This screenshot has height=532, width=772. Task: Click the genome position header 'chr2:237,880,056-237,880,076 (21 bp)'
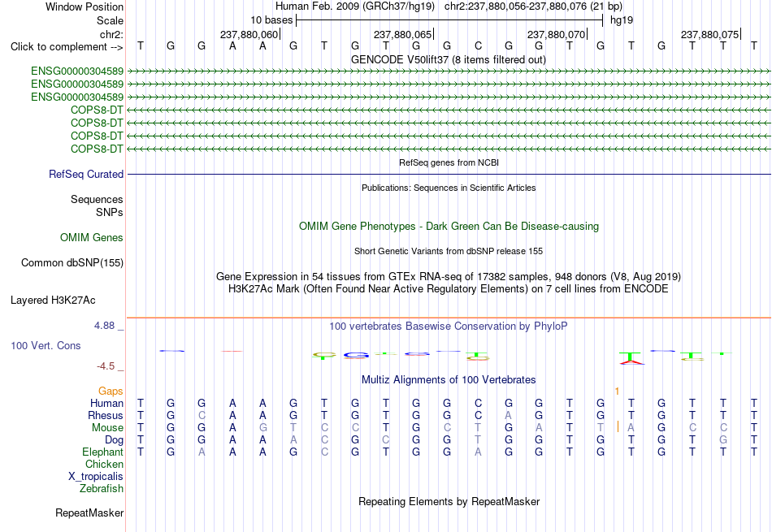click(x=533, y=6)
